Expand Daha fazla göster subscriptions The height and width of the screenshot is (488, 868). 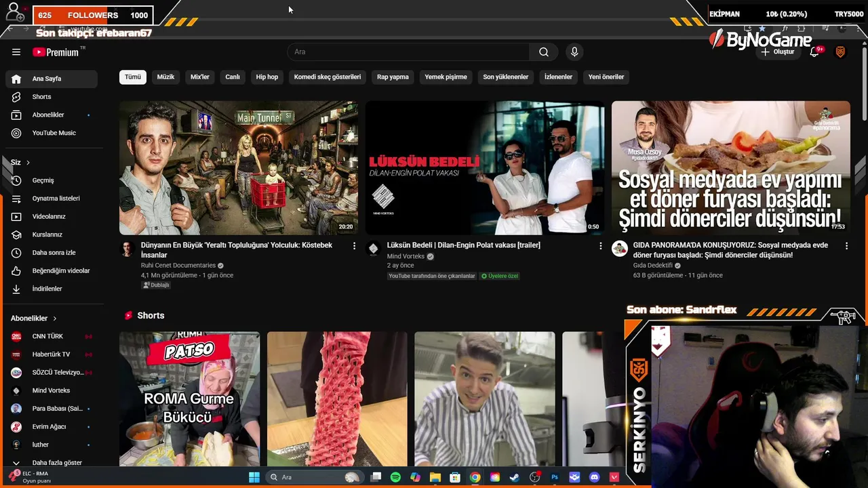coord(52,463)
